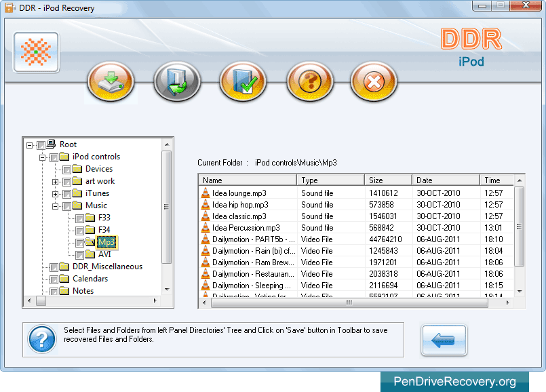Minimize the DDR iPod Recovery window
The height and width of the screenshot is (392, 546).
coord(482,5)
